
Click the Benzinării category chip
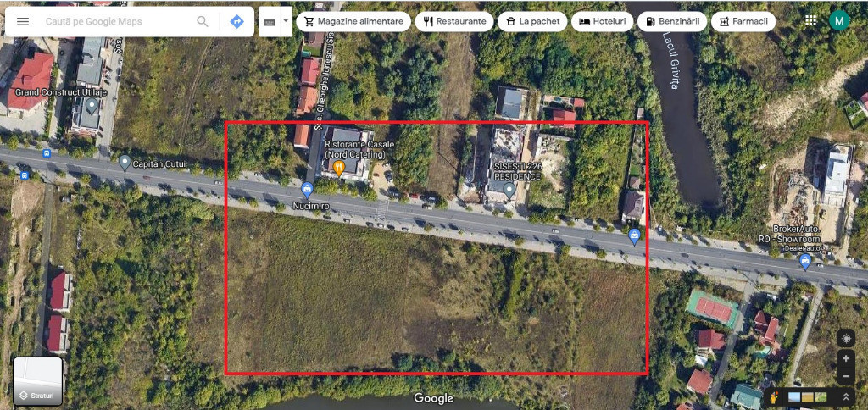[672, 21]
